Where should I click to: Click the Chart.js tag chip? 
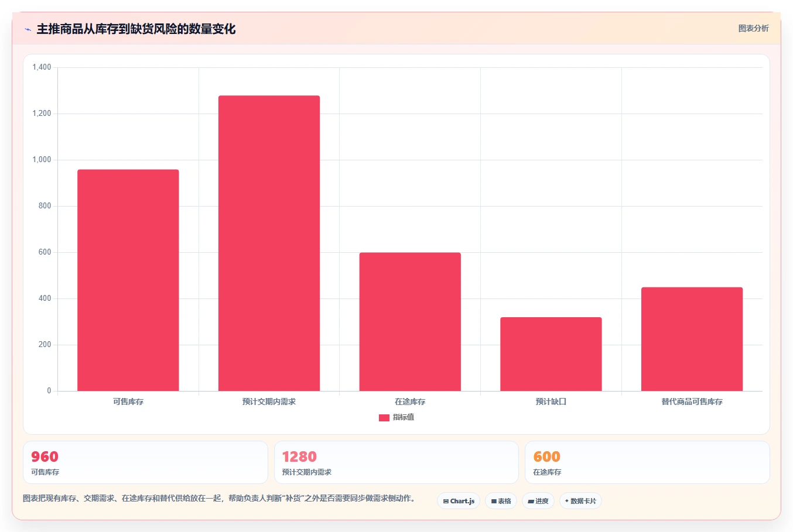459,501
